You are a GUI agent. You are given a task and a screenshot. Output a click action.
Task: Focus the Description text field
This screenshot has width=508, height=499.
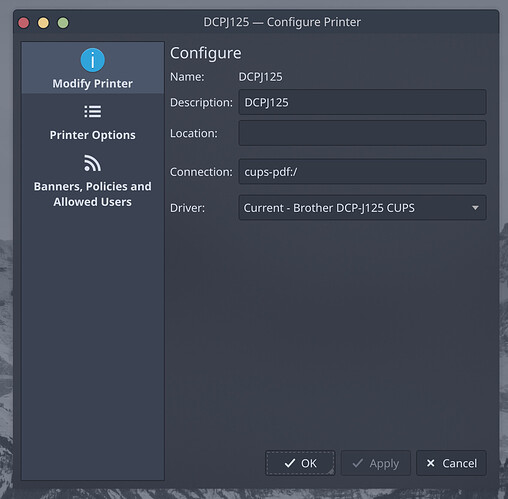(x=362, y=102)
